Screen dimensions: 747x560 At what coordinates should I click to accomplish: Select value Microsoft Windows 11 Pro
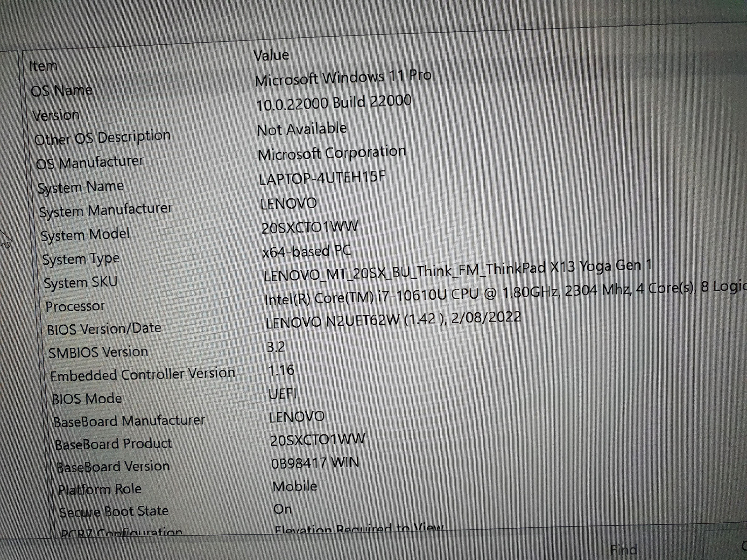click(x=343, y=77)
